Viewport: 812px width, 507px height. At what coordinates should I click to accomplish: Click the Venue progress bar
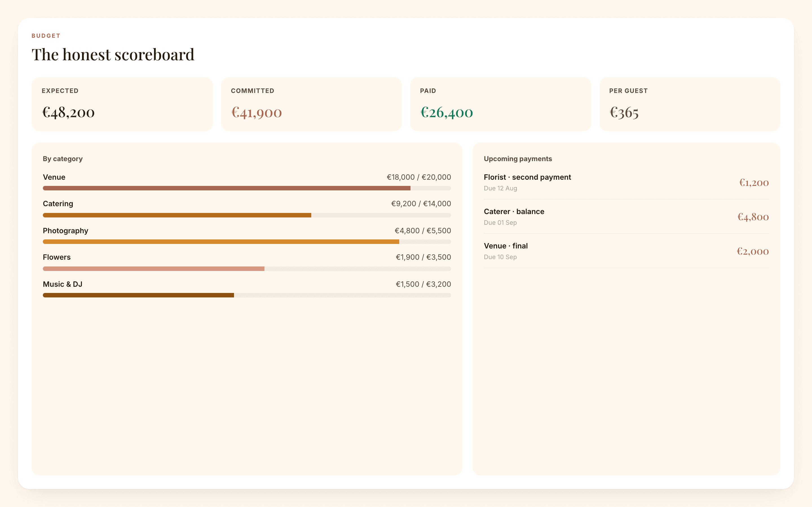point(247,188)
